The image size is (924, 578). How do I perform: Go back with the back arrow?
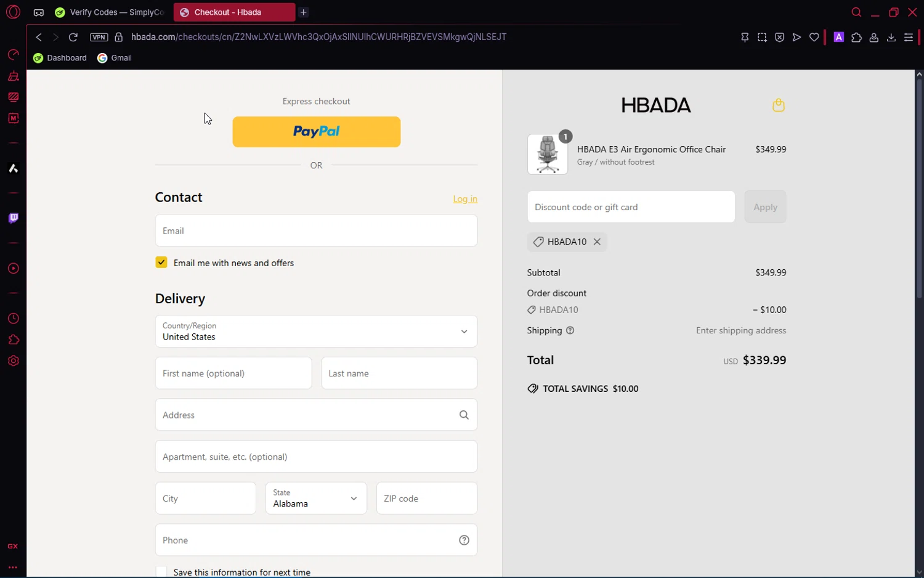click(39, 37)
